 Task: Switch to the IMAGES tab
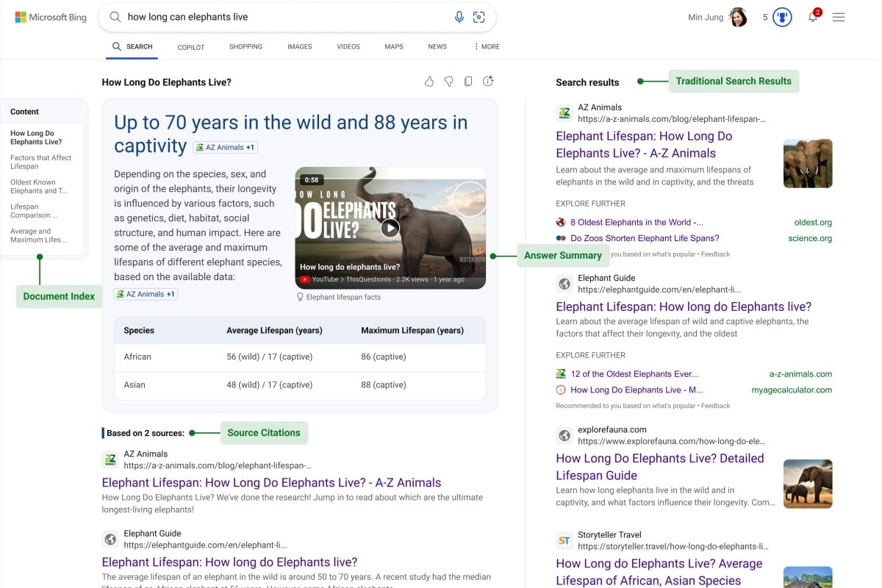coord(299,46)
